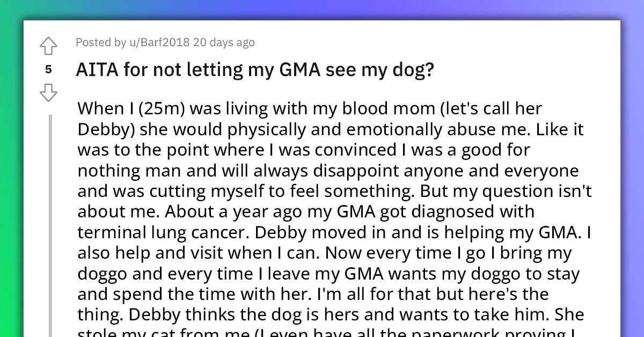Select the vote score '5'
644x337 pixels.
pos(49,70)
